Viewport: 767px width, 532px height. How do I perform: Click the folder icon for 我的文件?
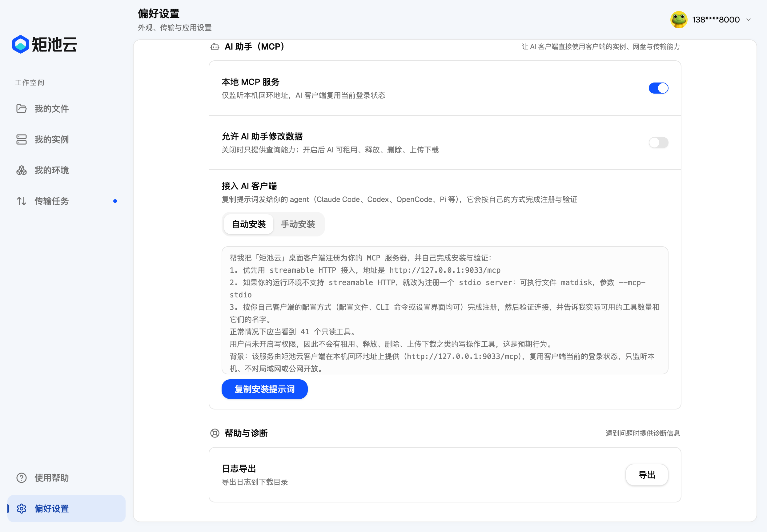click(x=21, y=109)
